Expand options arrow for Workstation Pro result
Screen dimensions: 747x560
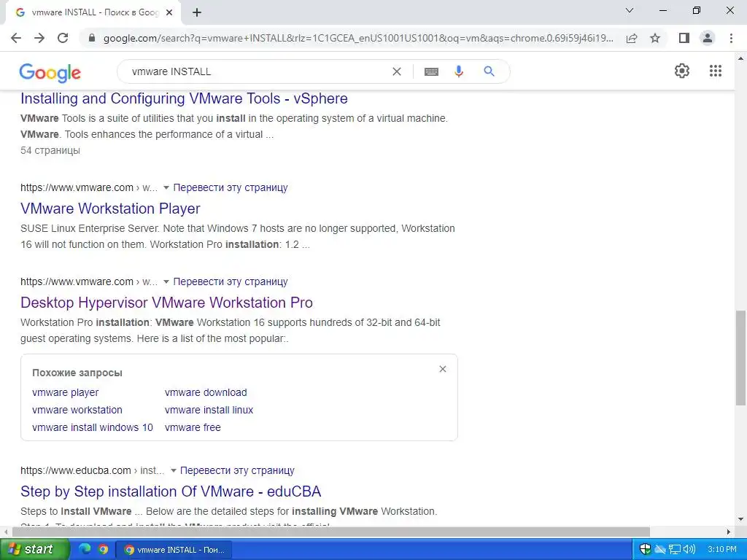tap(166, 282)
